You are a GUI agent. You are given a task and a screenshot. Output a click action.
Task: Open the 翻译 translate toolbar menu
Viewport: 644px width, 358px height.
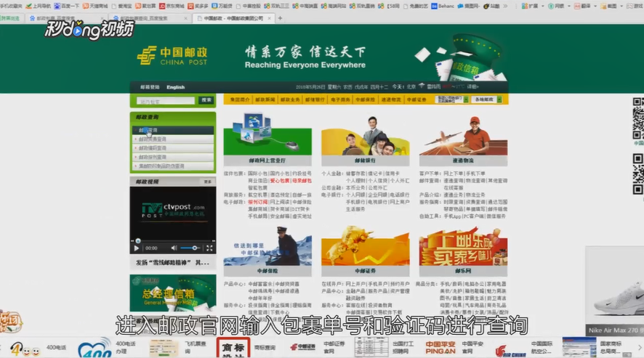(x=585, y=6)
